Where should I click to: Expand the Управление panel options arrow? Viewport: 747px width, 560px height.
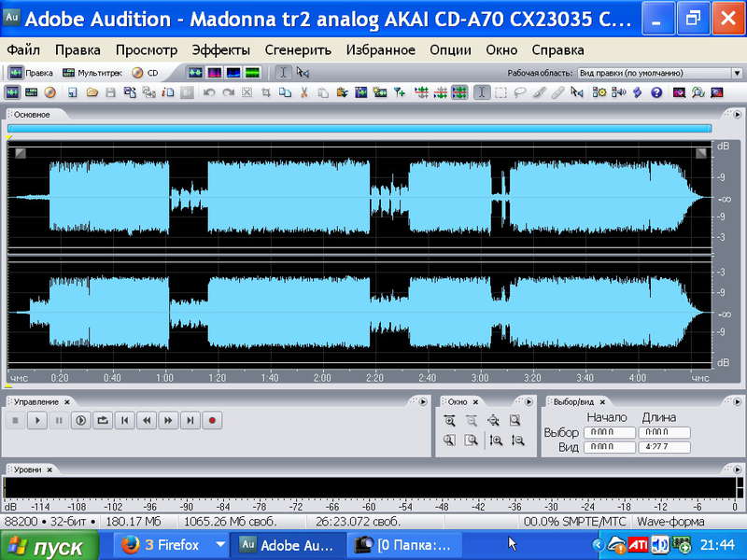[x=423, y=402]
